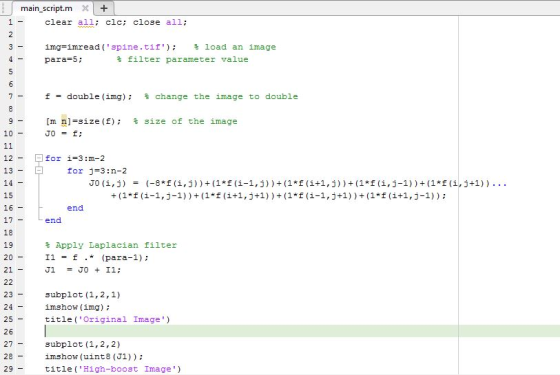Set breakpoint dash on line 14
The width and height of the screenshot is (560, 375).
tap(20, 183)
